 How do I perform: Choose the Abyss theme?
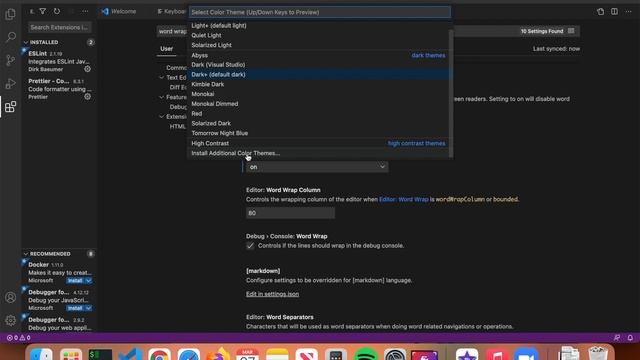318,55
